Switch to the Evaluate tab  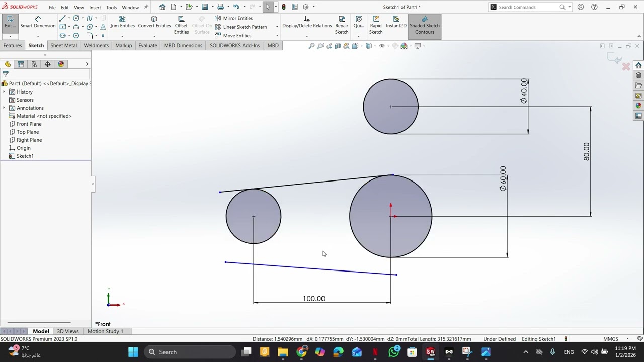(x=147, y=45)
